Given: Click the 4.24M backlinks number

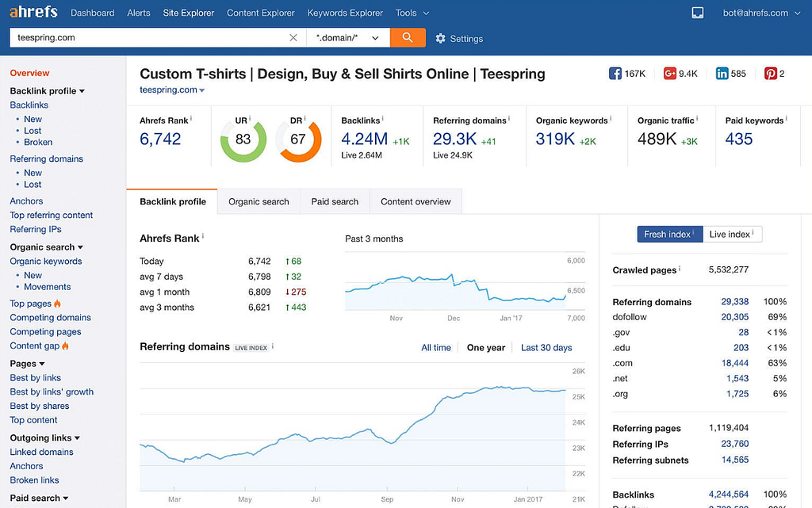Looking at the screenshot, I should (x=364, y=139).
